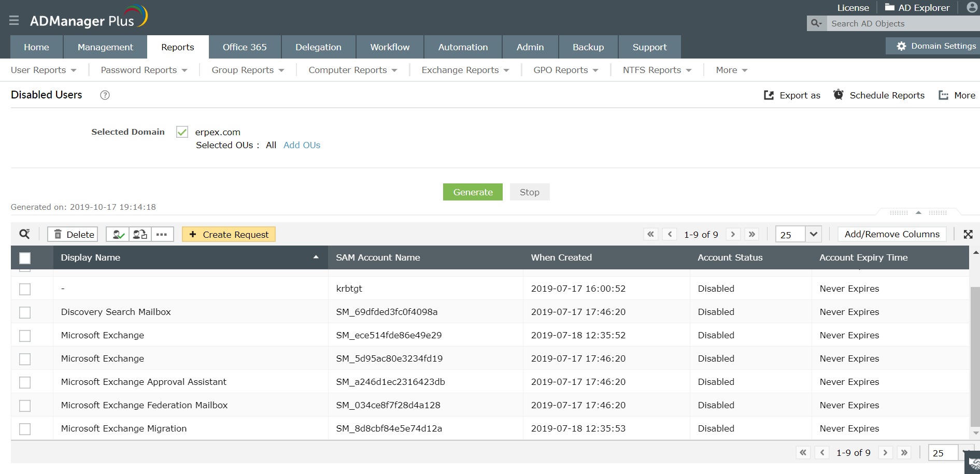
Task: Toggle the erpex.com domain checkbox
Action: click(x=182, y=132)
